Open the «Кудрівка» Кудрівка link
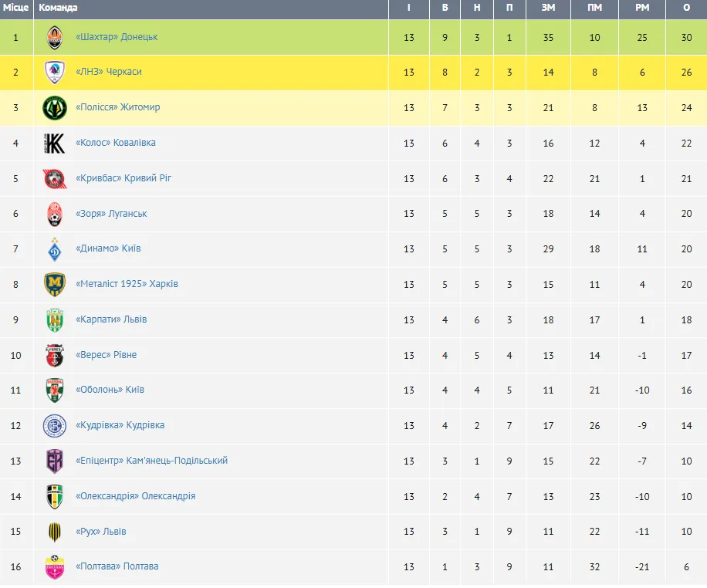 click(x=120, y=425)
